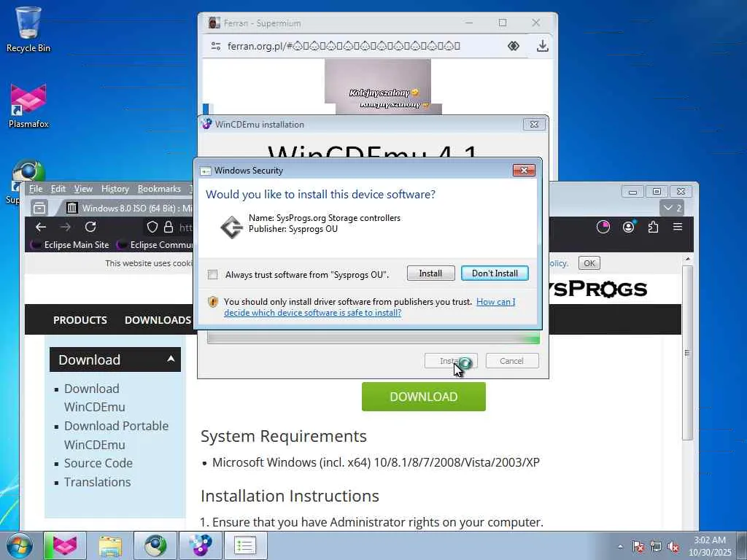Dismiss cookie notice with OK button
The image size is (747, 560).
pyautogui.click(x=589, y=263)
